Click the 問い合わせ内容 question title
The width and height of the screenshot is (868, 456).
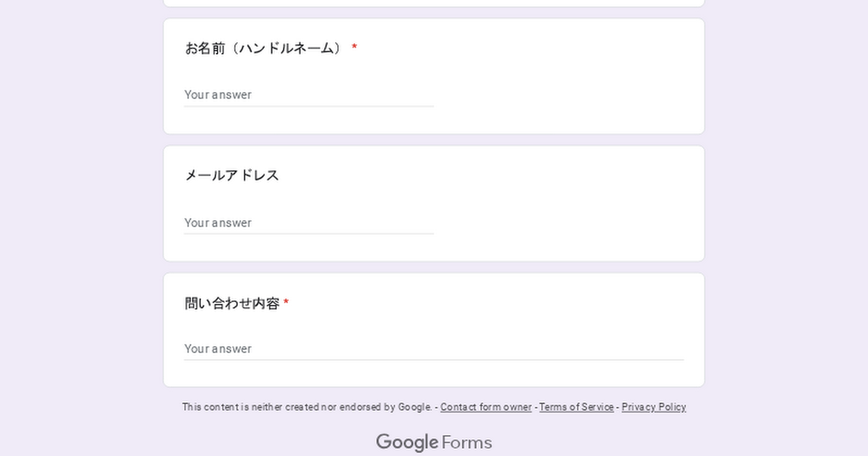232,304
